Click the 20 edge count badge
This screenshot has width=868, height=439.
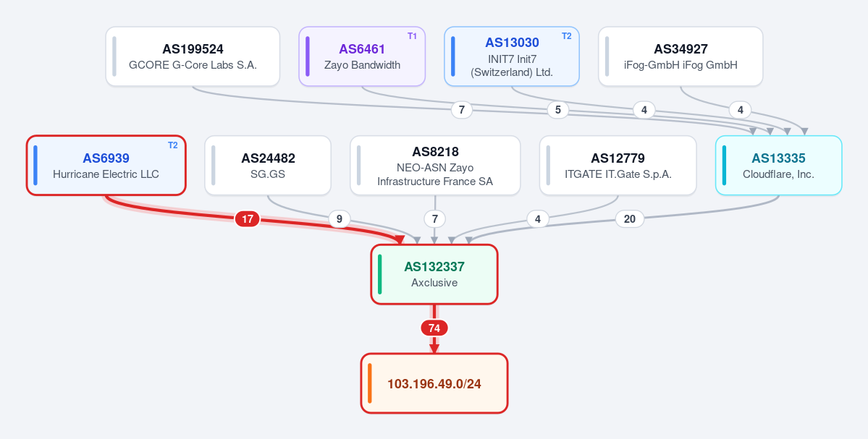pos(629,219)
